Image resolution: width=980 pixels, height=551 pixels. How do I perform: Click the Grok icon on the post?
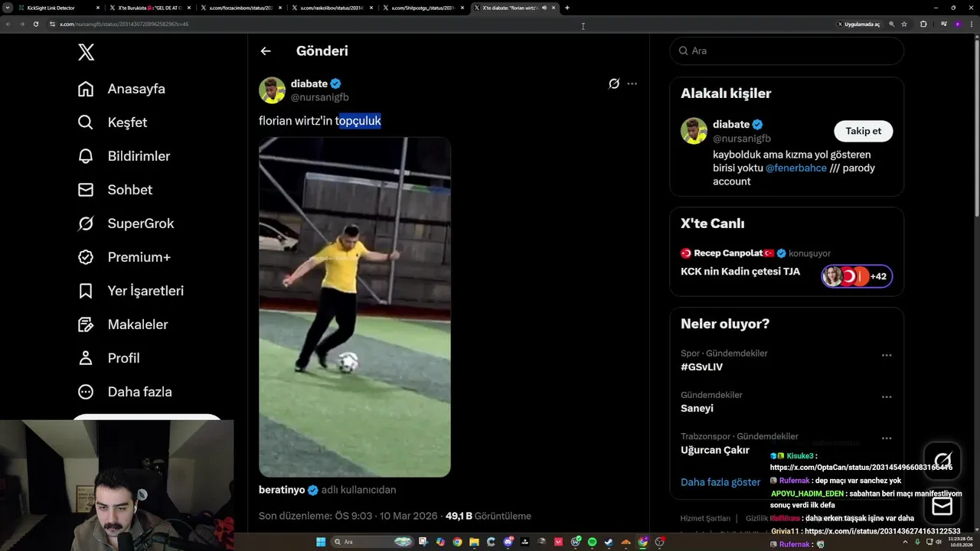[613, 83]
